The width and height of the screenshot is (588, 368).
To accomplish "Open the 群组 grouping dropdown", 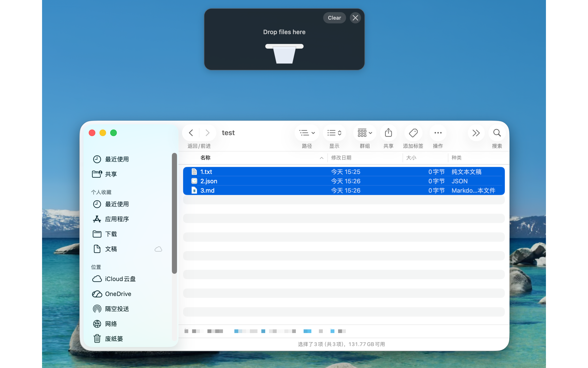I will click(365, 133).
